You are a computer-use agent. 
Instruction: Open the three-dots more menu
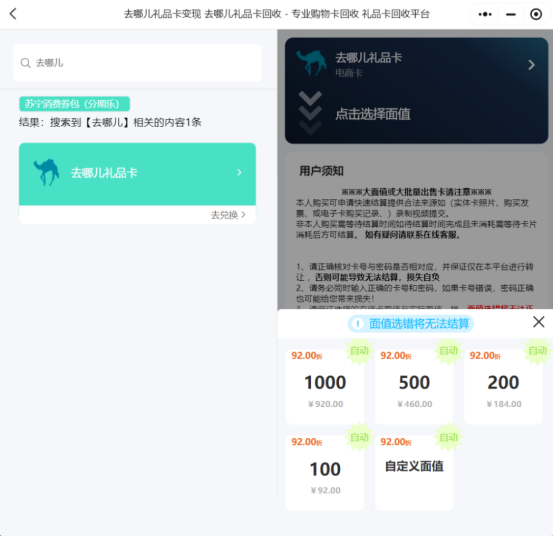click(x=485, y=14)
